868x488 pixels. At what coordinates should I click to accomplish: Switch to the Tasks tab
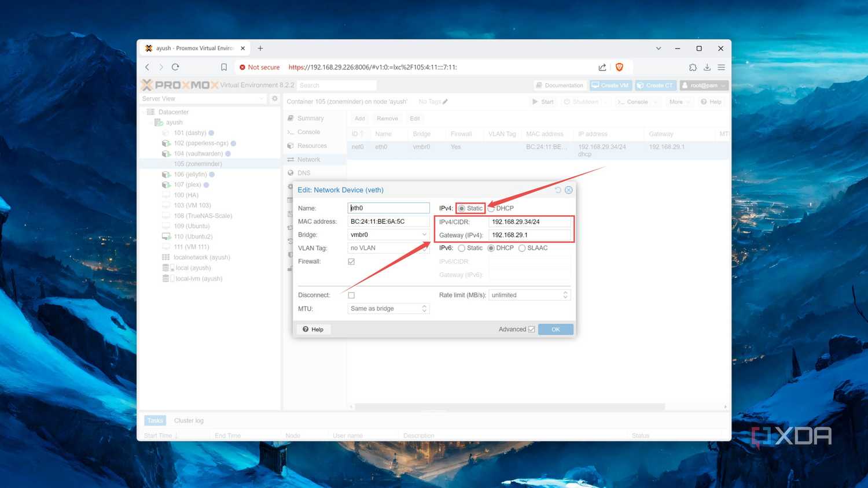click(155, 420)
